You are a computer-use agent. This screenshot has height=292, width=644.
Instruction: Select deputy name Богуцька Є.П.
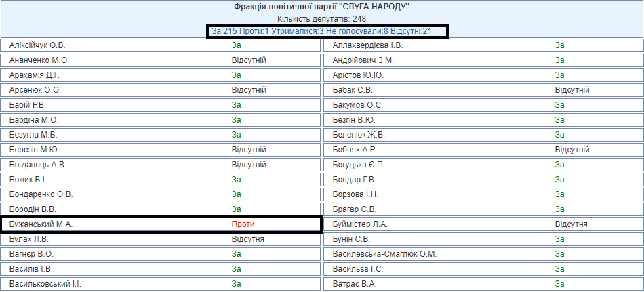(x=359, y=165)
